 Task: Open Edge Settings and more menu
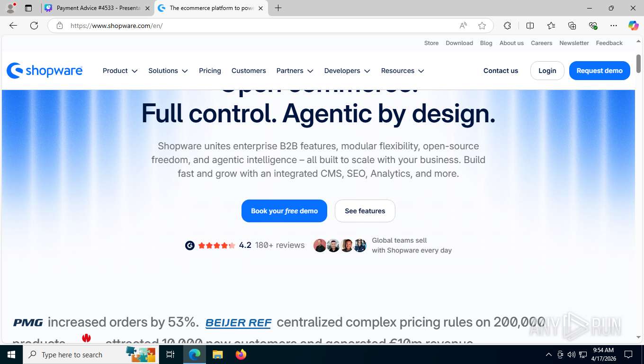pyautogui.click(x=614, y=26)
